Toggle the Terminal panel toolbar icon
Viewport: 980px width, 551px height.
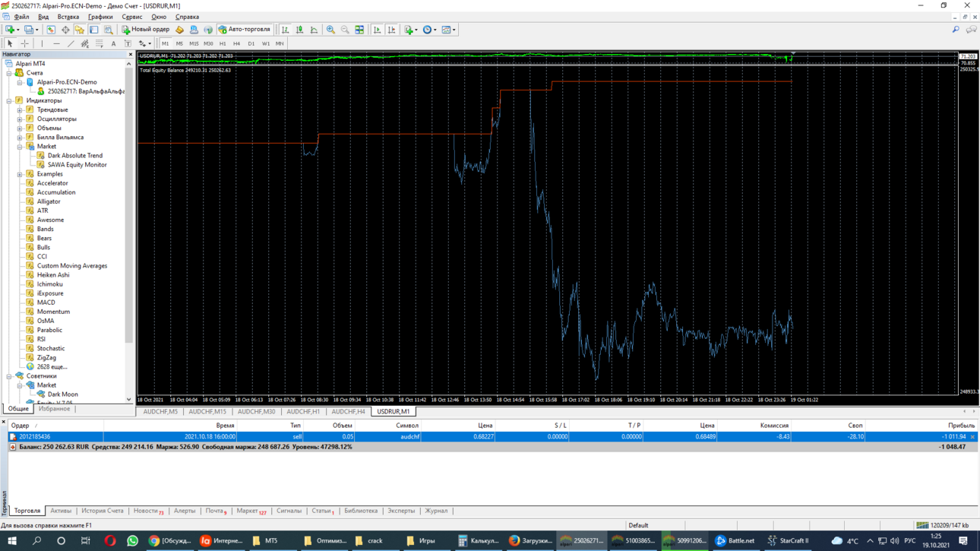(x=94, y=30)
